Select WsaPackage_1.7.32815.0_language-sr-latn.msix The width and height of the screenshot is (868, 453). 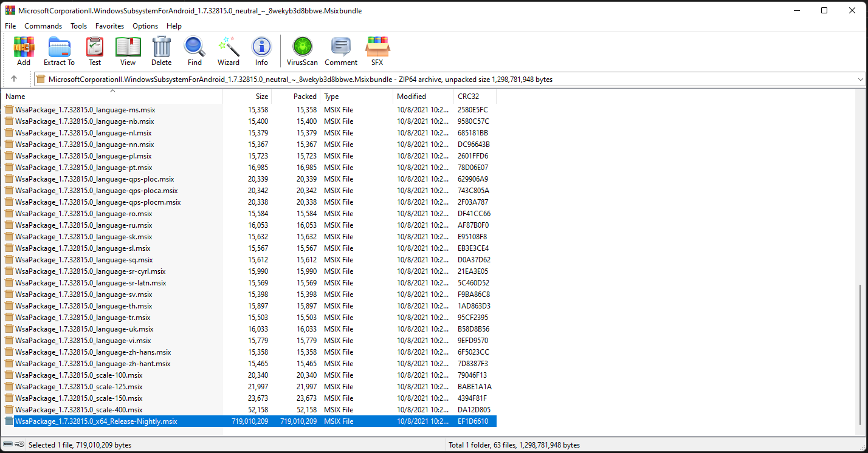click(x=91, y=283)
